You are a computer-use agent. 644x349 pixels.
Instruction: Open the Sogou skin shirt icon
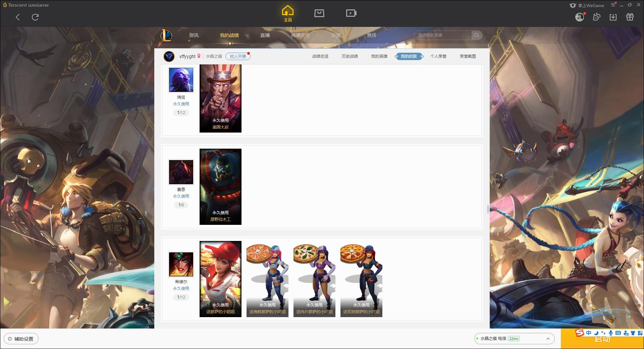(x=633, y=333)
